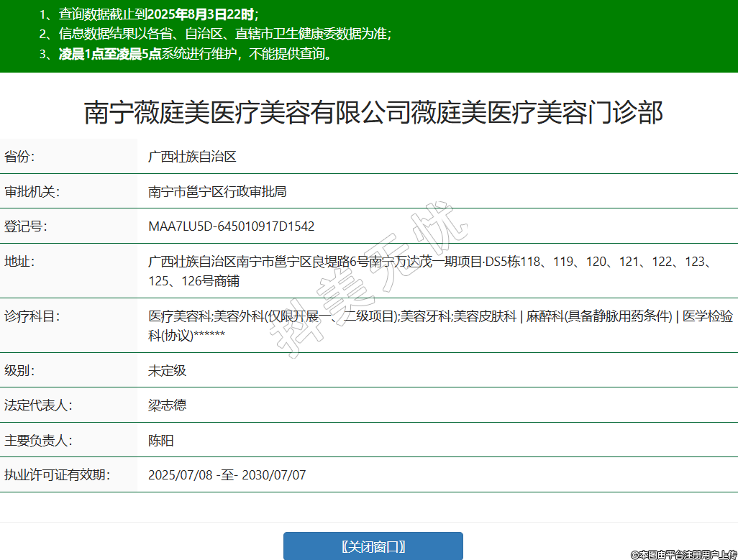Click the 关闭窗口 button

(x=373, y=546)
